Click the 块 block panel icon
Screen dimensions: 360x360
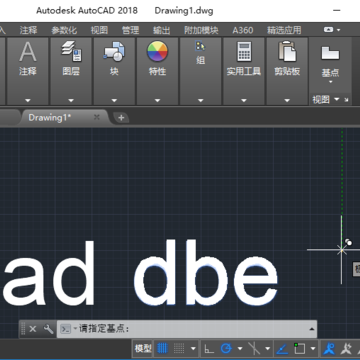[x=114, y=52]
